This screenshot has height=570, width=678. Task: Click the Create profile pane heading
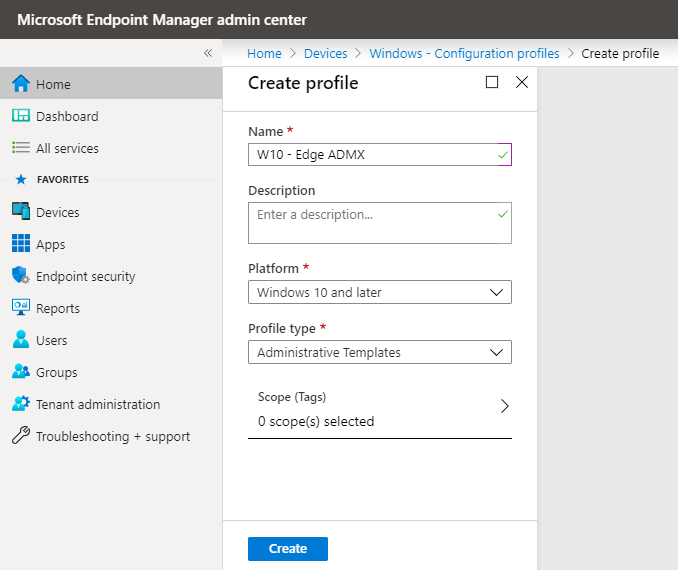[303, 83]
